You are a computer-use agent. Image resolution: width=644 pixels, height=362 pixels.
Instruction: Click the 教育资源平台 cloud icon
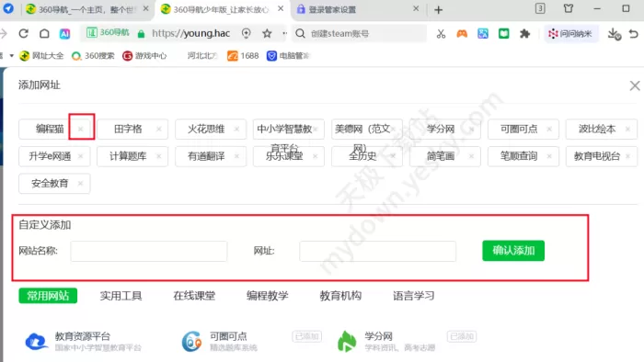36,342
